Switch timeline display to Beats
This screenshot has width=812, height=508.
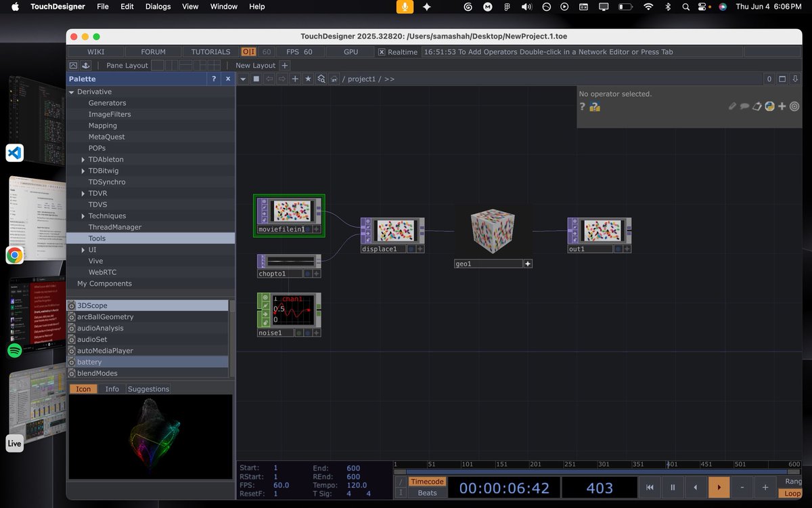(x=427, y=493)
